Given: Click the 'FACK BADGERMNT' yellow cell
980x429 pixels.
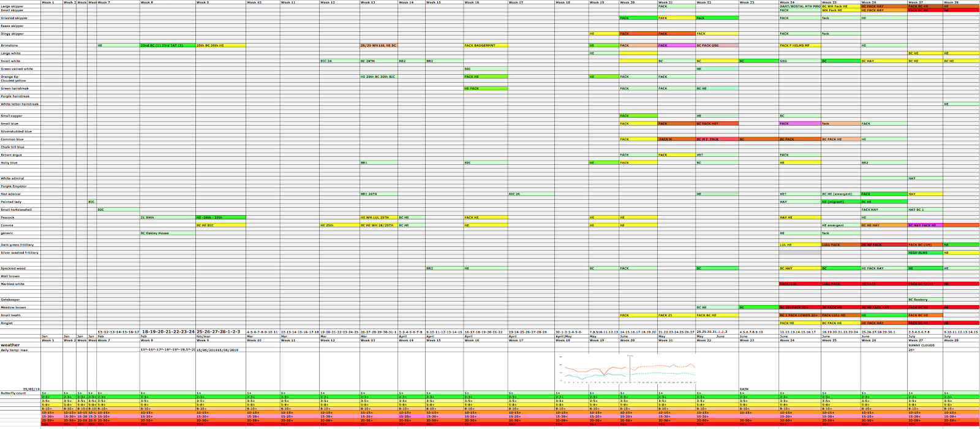Looking at the screenshot, I should coord(486,45).
